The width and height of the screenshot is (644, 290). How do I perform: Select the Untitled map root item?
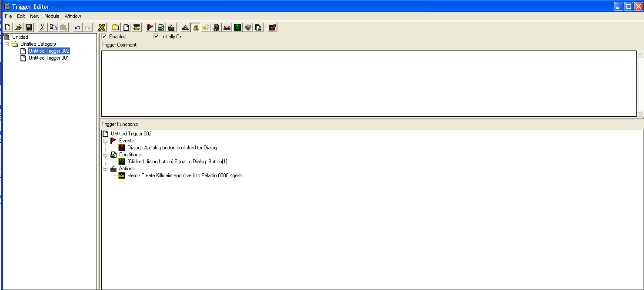coord(20,37)
